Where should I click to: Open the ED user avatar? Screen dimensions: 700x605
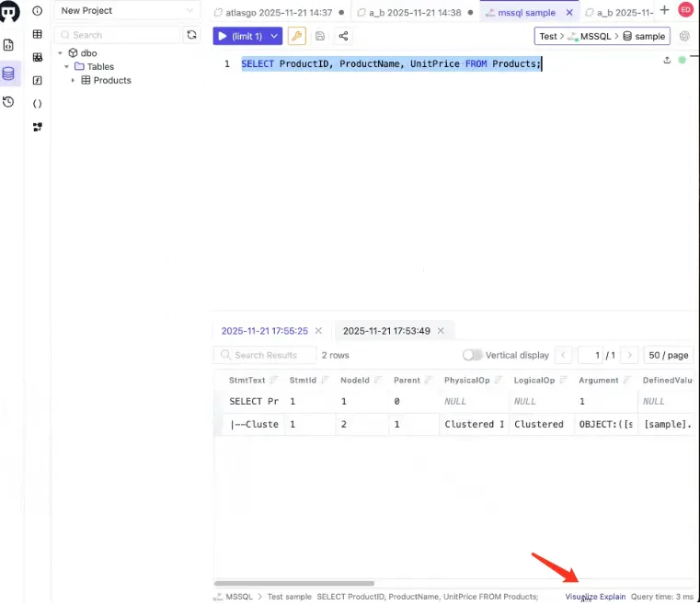(685, 10)
